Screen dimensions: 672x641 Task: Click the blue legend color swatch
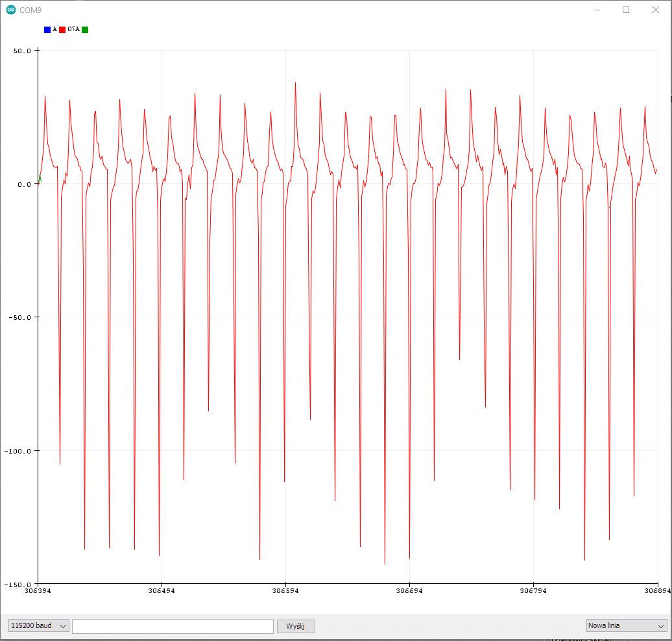pos(47,30)
